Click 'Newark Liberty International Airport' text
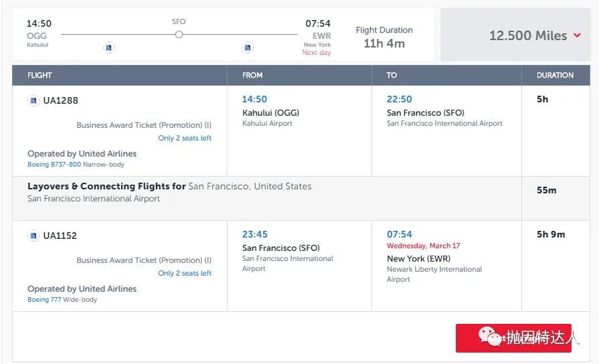The width and height of the screenshot is (599, 364). pos(434,274)
